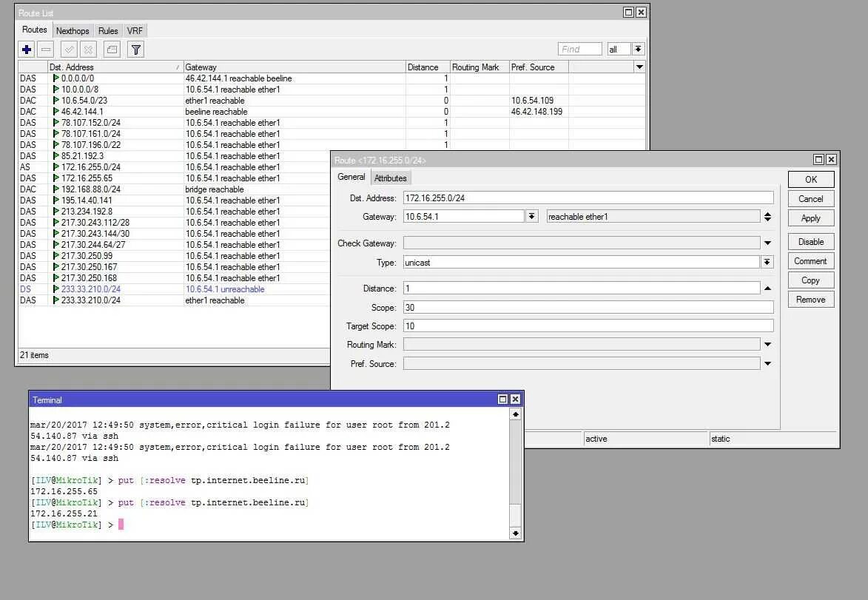The height and width of the screenshot is (600, 868).
Task: Click OK in the Route dialog
Action: (x=811, y=179)
